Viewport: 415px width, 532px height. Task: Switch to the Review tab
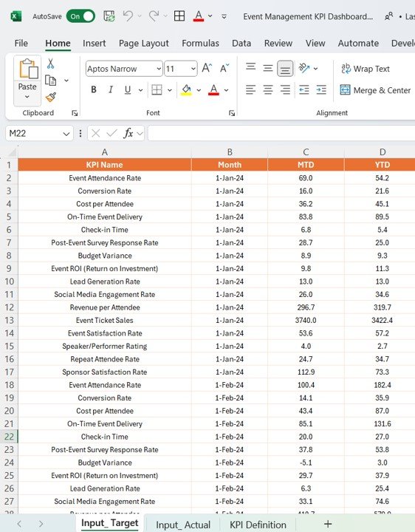click(278, 43)
